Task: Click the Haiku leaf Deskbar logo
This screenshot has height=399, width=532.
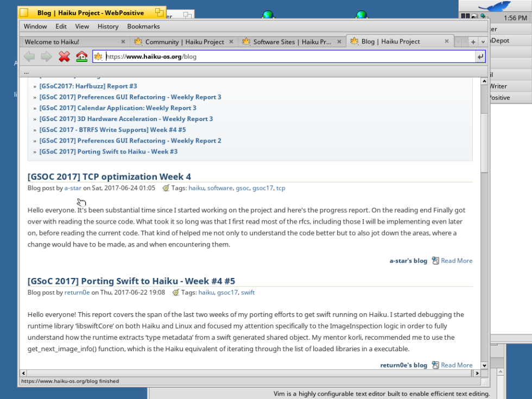Action: pos(497,7)
